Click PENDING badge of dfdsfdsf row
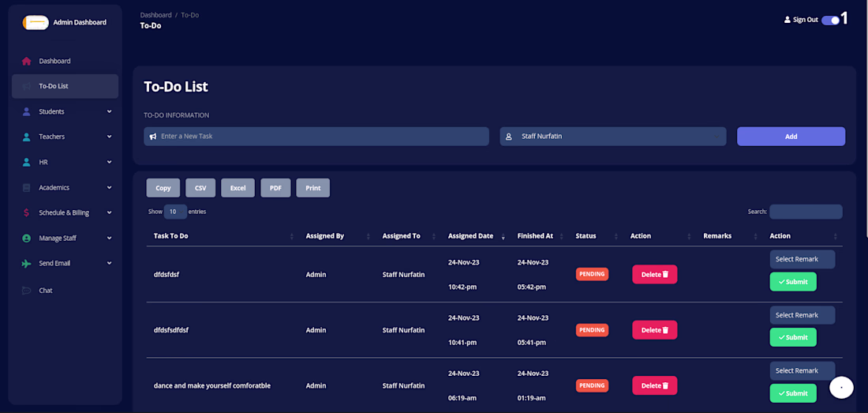Screen dimensions: 868x413 [x=592, y=274]
